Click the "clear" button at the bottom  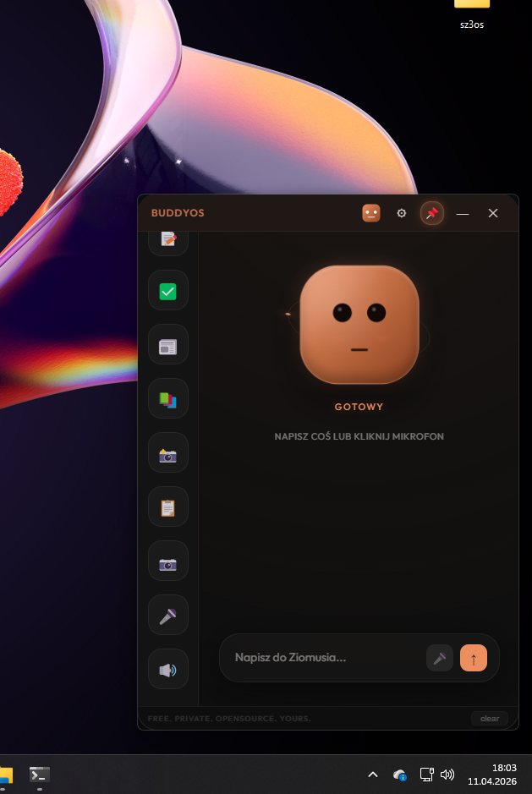(490, 719)
